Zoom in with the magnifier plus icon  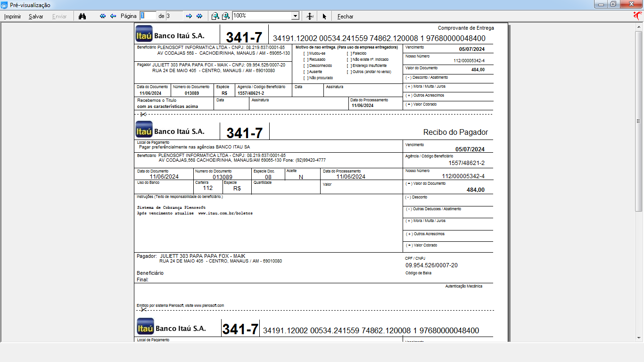click(226, 16)
